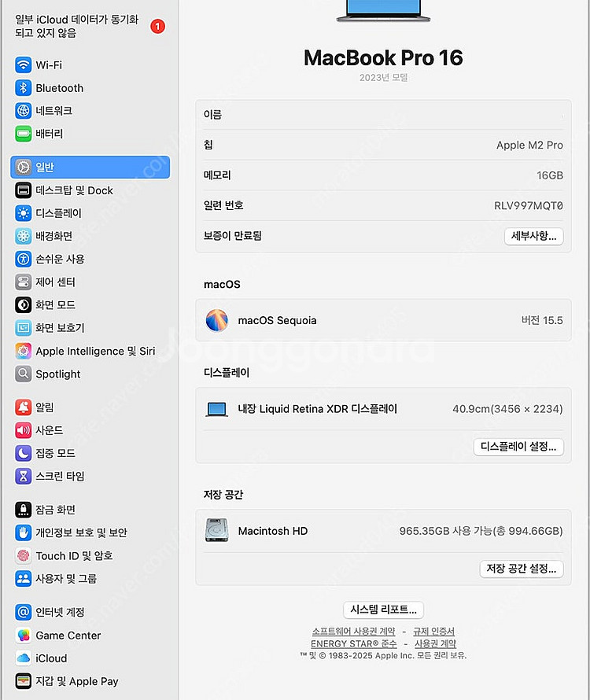Open 배터리 battery icon
This screenshot has width=590, height=700.
[24, 134]
